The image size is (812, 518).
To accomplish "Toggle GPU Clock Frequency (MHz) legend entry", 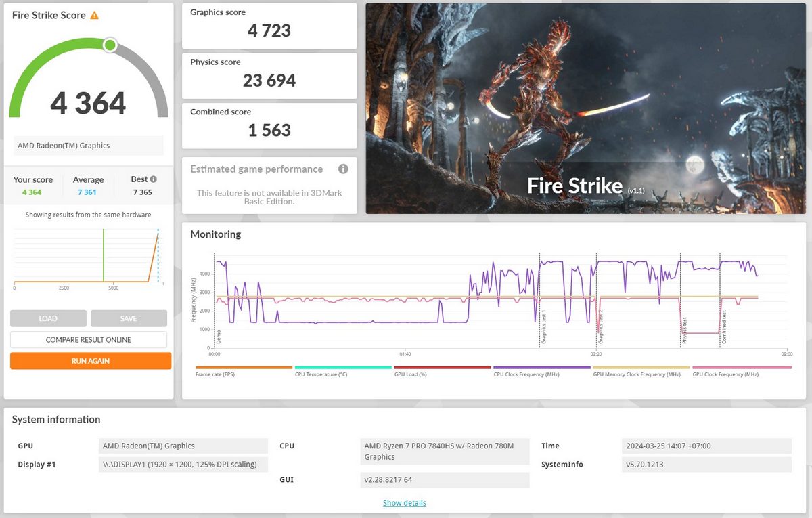I will pos(742,371).
